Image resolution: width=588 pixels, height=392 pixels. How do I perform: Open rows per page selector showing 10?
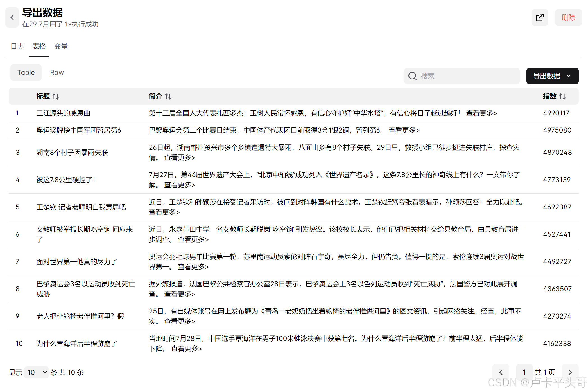tap(36, 372)
